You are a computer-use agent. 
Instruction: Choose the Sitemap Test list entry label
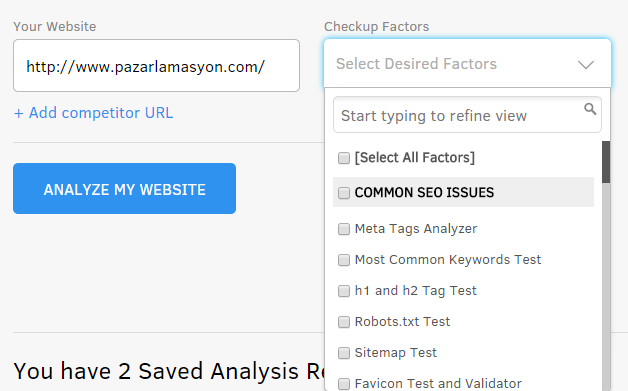pyautogui.click(x=396, y=353)
